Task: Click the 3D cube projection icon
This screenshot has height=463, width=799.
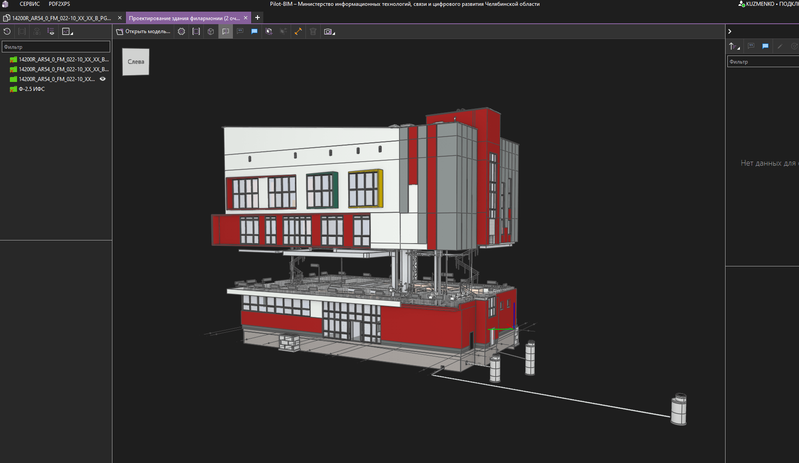Action: 210,32
